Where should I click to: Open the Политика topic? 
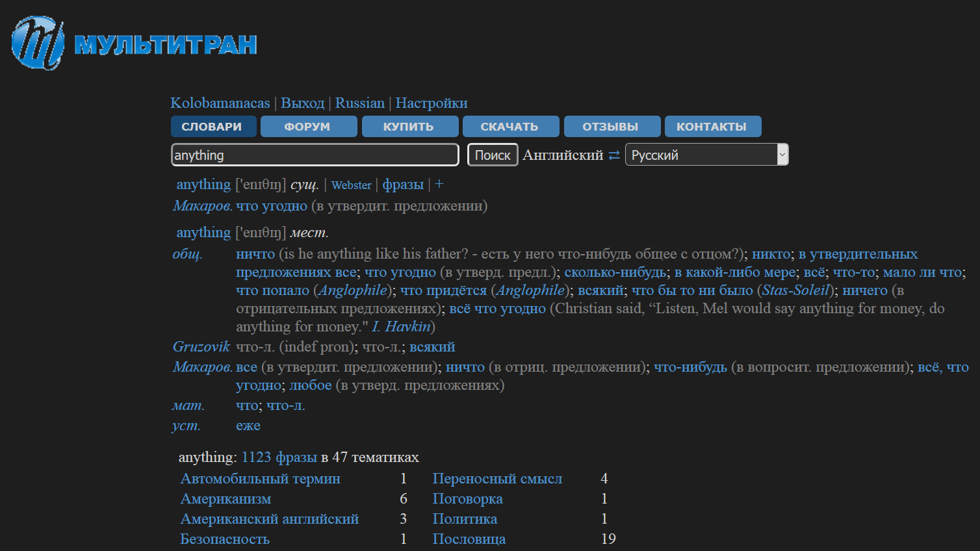[465, 519]
